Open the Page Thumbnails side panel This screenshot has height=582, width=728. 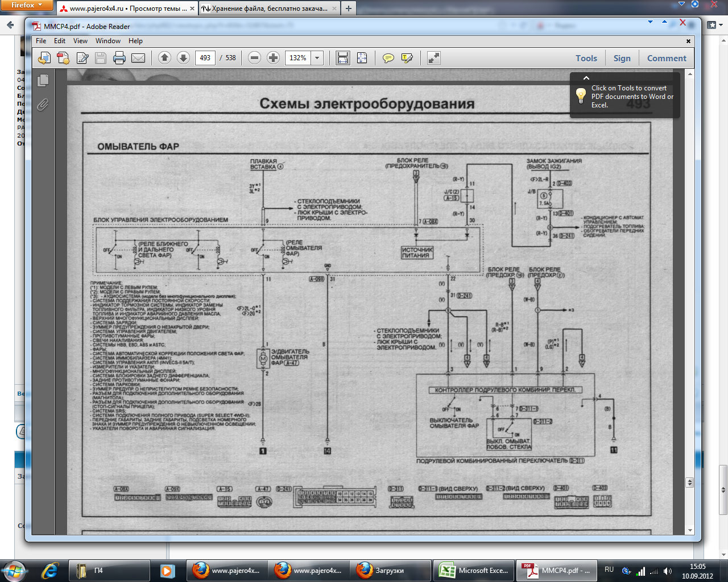coord(43,81)
